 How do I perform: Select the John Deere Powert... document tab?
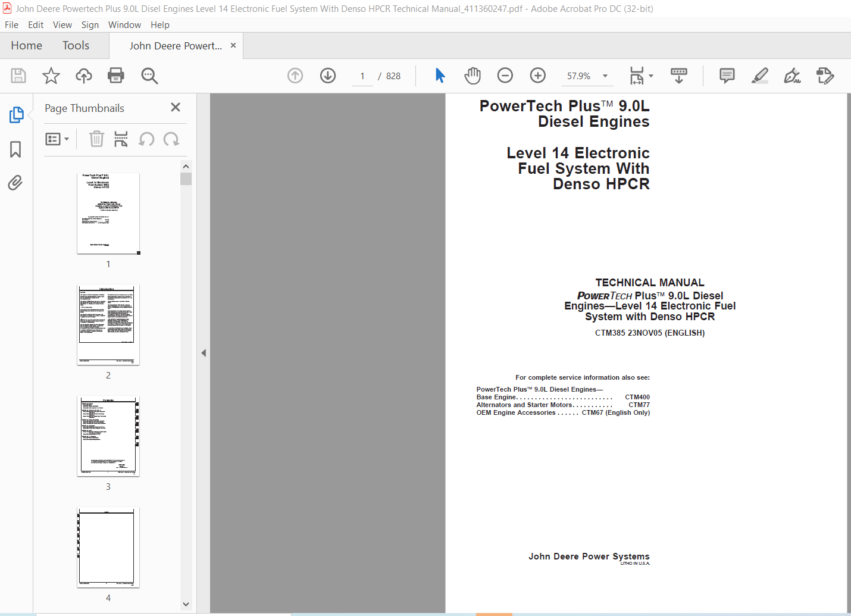click(176, 46)
